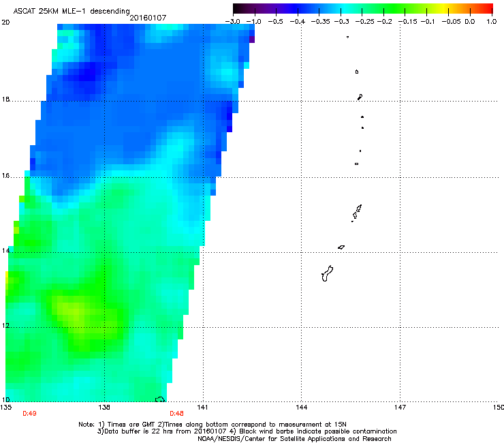Click the colorbar label -0.15

coord(408,22)
